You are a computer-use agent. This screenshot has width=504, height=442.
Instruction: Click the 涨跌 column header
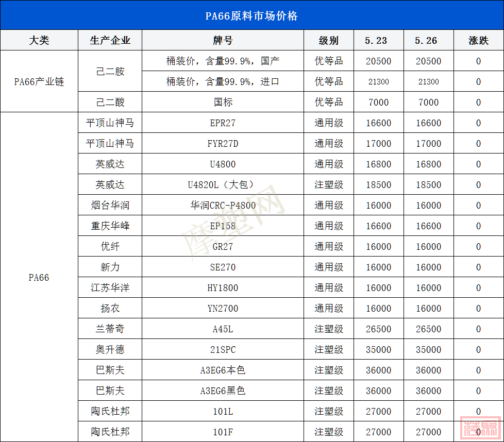[x=479, y=40]
